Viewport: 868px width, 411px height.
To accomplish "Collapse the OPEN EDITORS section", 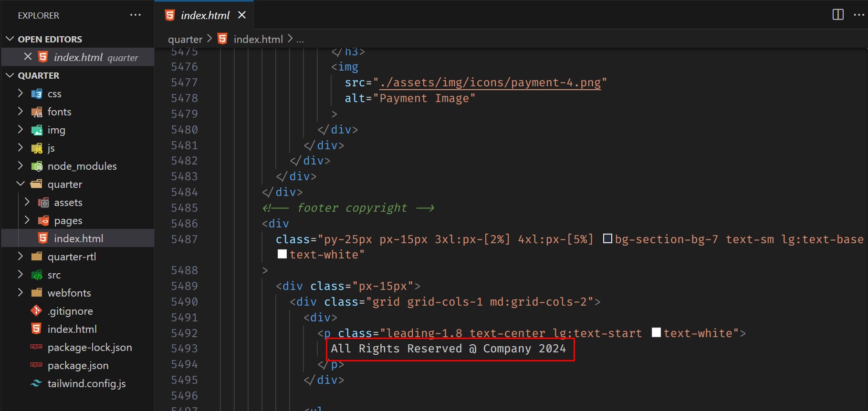I will [10, 39].
